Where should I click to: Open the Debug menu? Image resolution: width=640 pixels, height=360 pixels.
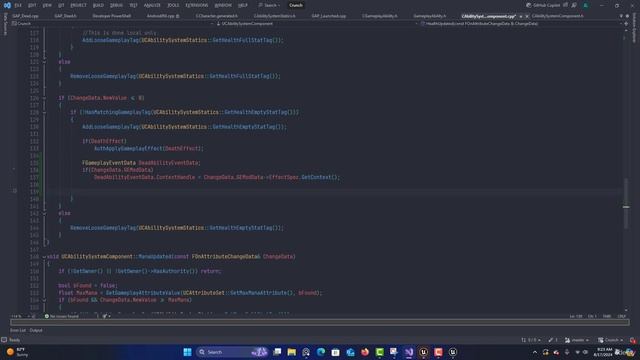(x=116, y=5)
